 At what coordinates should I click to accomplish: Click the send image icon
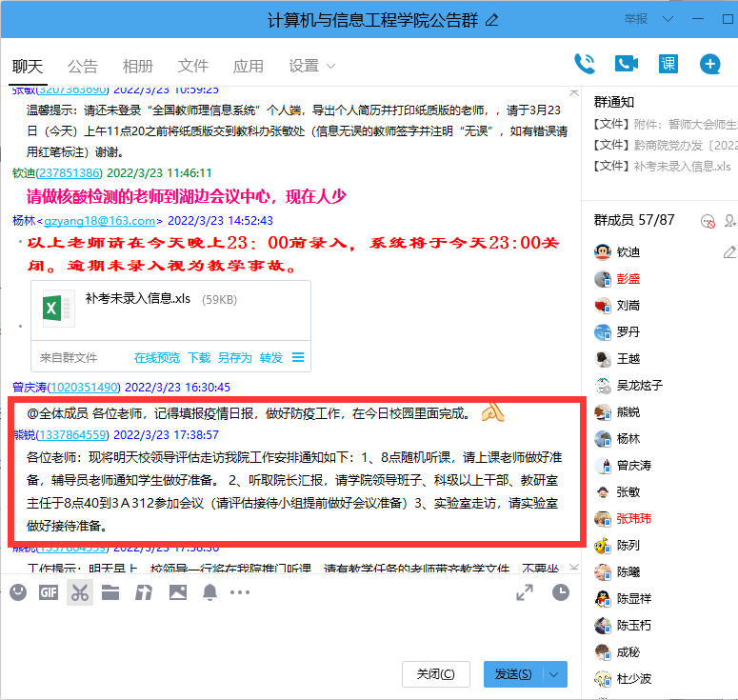coord(177,592)
